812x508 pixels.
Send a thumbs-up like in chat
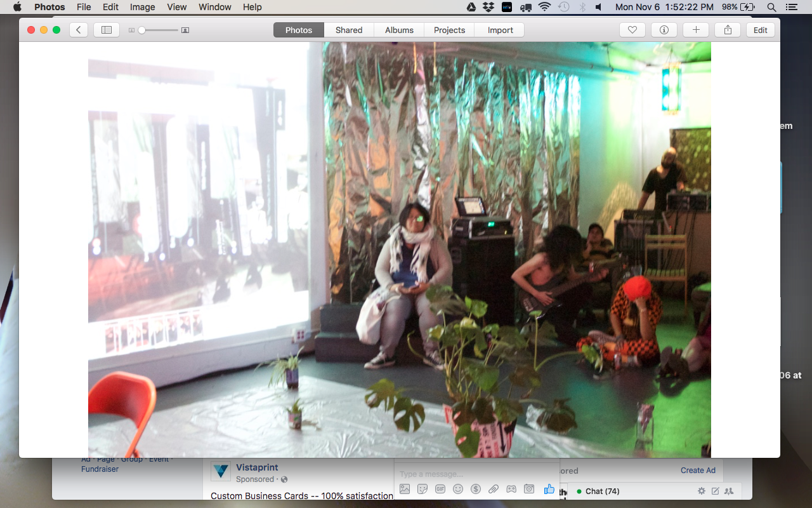[549, 489]
